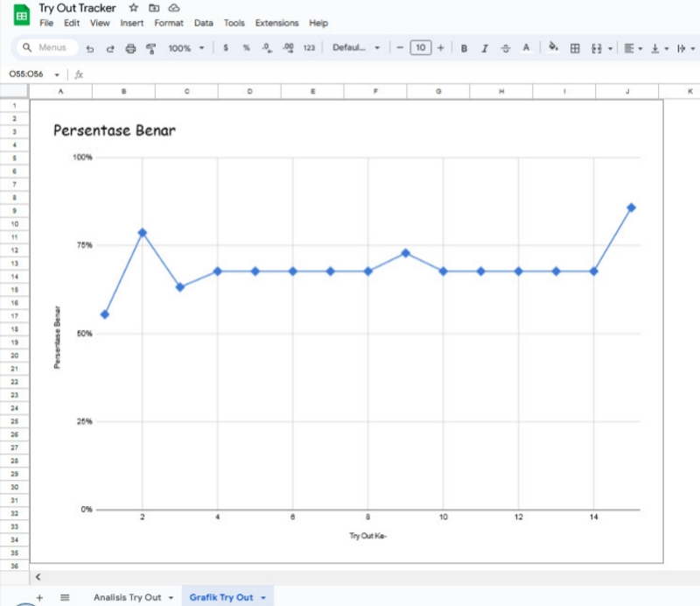The image size is (700, 606).
Task: Click the Google Sheets home logo
Action: [x=21, y=15]
